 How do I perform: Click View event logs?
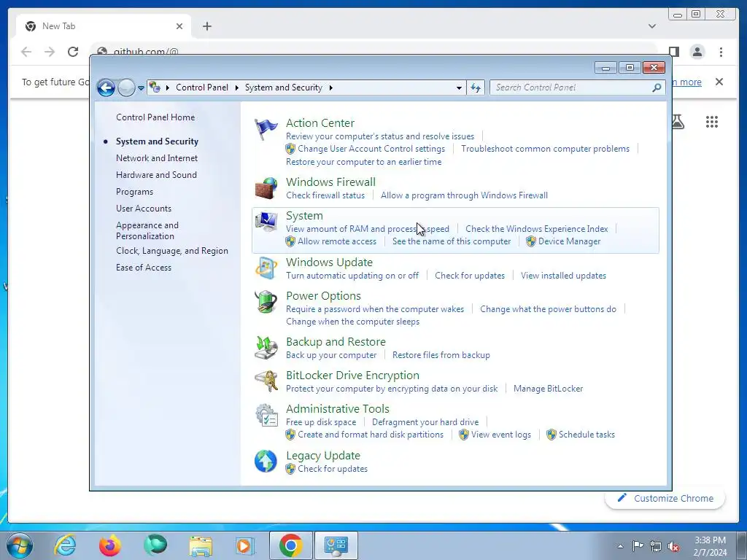pyautogui.click(x=500, y=435)
